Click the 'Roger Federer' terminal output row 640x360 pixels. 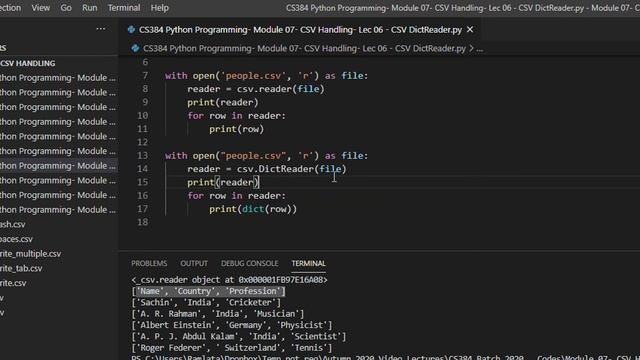point(232,348)
